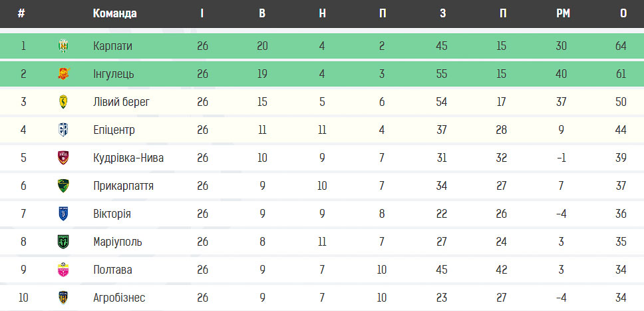Sort table by the Команда column header

click(114, 13)
